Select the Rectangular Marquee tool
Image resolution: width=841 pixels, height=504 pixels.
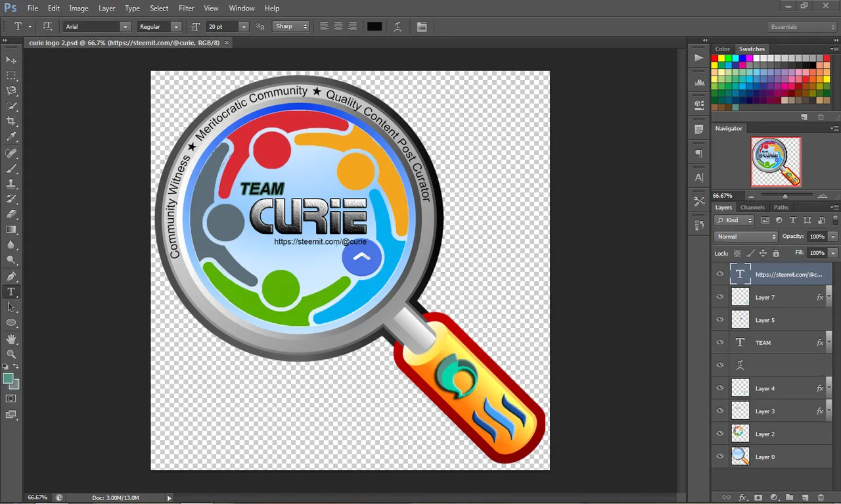pyautogui.click(x=11, y=76)
